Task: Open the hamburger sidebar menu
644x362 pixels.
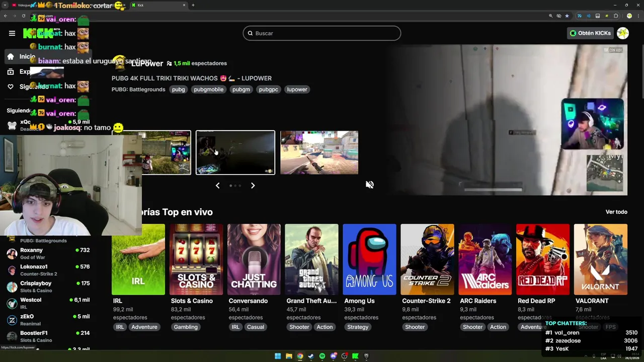Action: pos(12,33)
